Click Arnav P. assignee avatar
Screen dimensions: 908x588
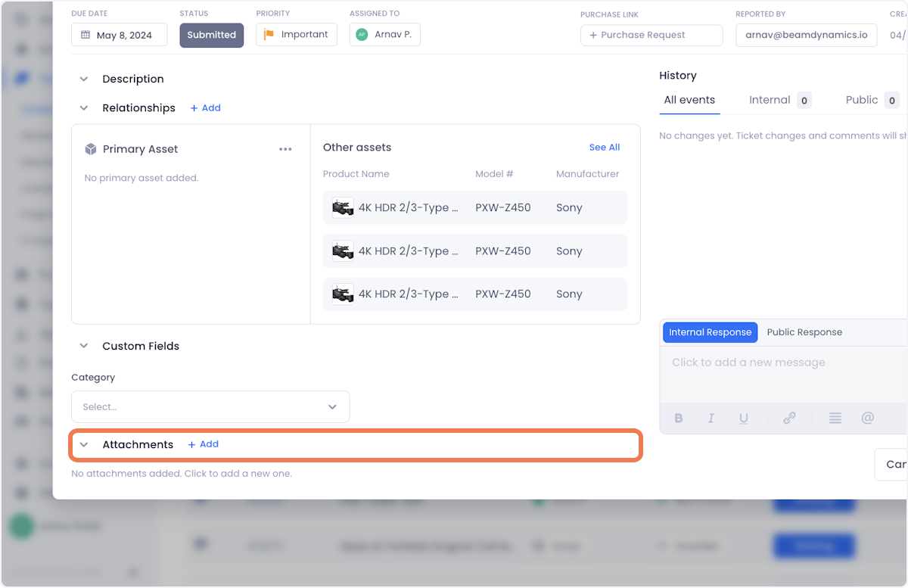pos(362,35)
